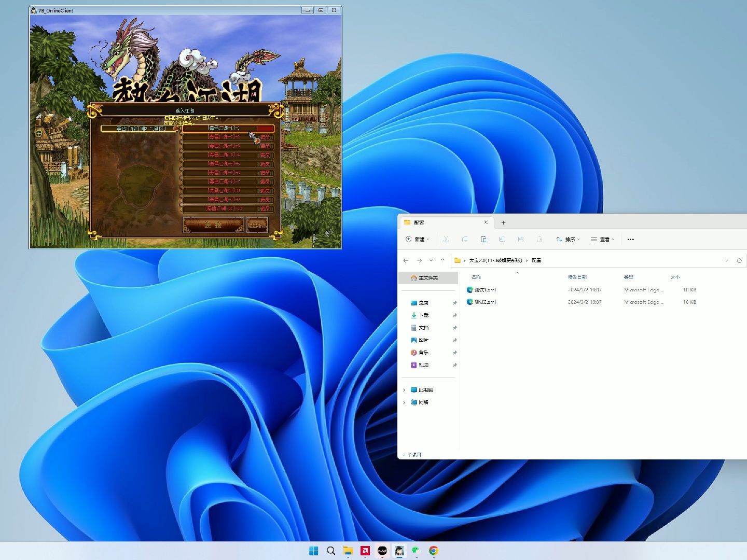
Task: Select the 配置 tab in File Explorer
Action: pos(446,222)
